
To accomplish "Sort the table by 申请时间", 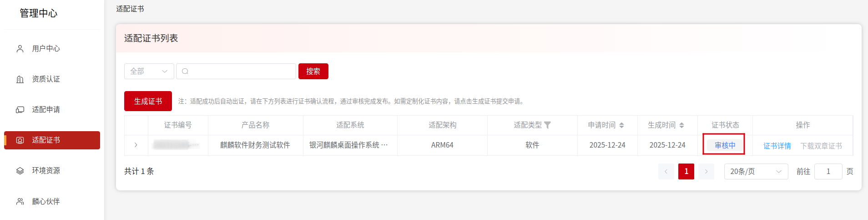I will 621,125.
